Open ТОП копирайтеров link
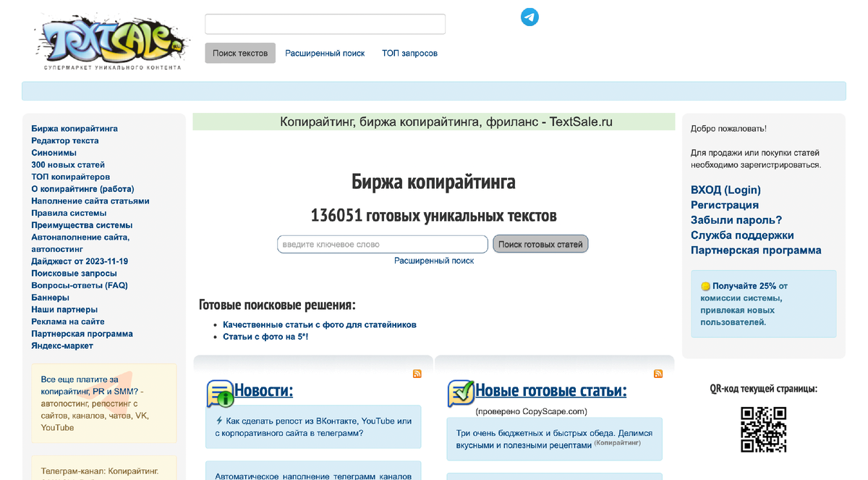The width and height of the screenshot is (868, 480). click(71, 177)
